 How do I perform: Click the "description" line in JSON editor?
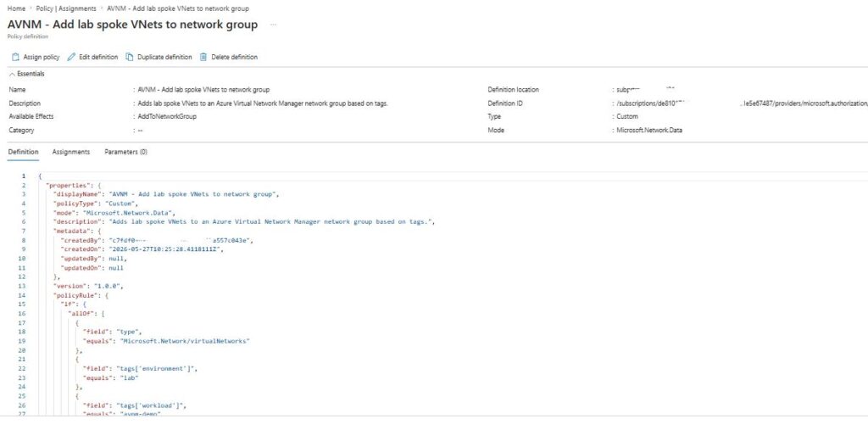click(x=244, y=221)
